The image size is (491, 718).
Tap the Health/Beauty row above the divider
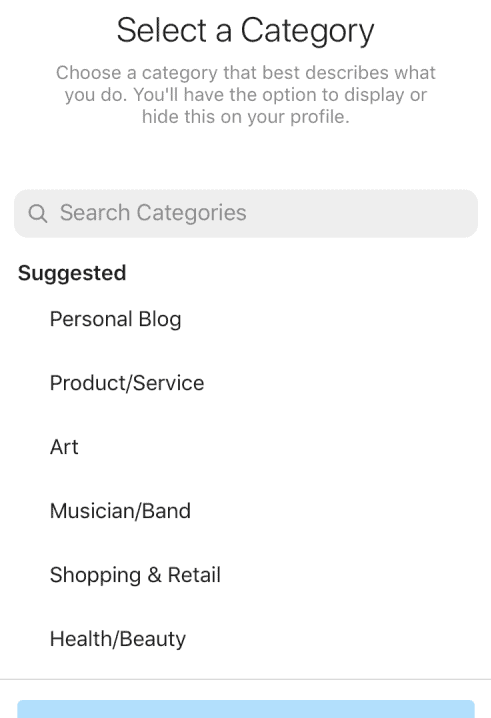[x=246, y=639]
